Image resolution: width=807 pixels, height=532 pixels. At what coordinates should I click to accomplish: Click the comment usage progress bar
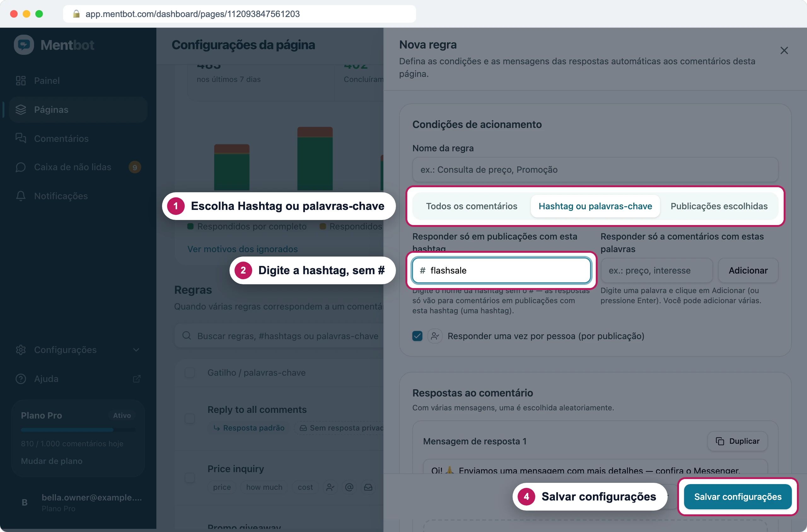coord(78,430)
